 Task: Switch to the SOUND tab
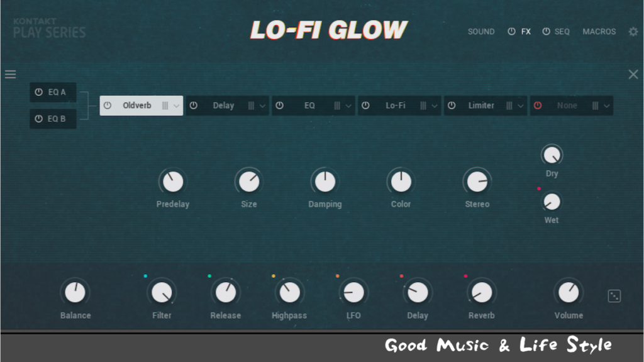(481, 31)
